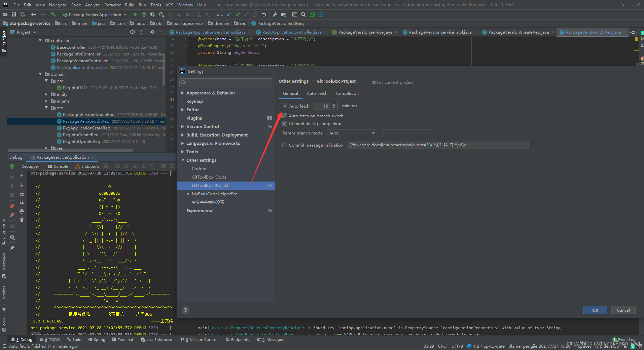Click the Rerun PackageServiceApplication icon in Debug panel
Viewport: 644px width, 350px height.
(x=12, y=166)
